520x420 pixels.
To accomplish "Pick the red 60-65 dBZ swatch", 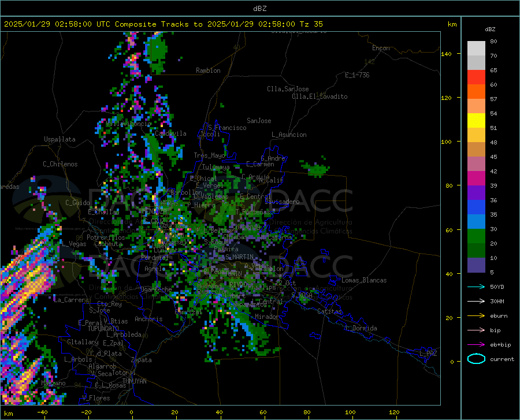I will 476,77.
